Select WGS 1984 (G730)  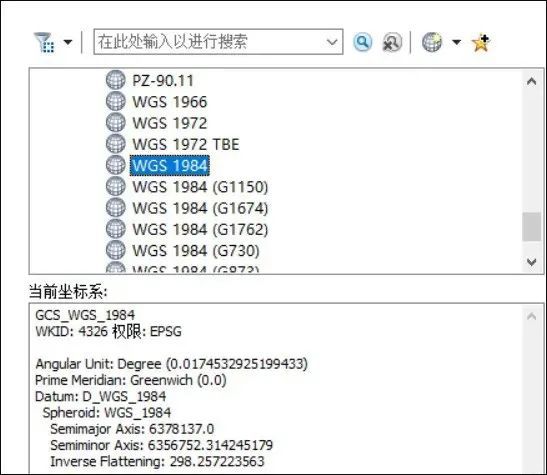(x=196, y=251)
